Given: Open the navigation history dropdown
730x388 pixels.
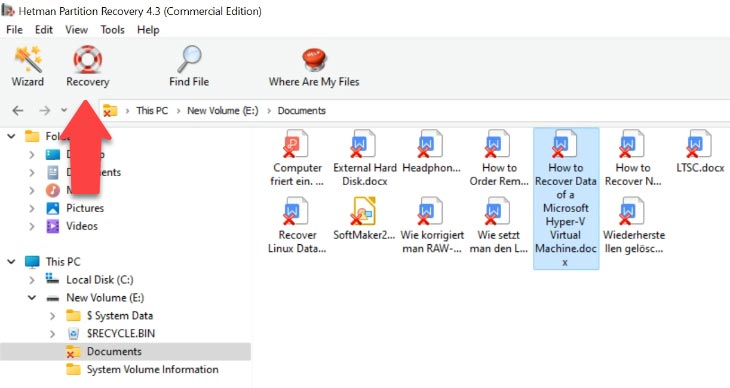Looking at the screenshot, I should (x=64, y=110).
